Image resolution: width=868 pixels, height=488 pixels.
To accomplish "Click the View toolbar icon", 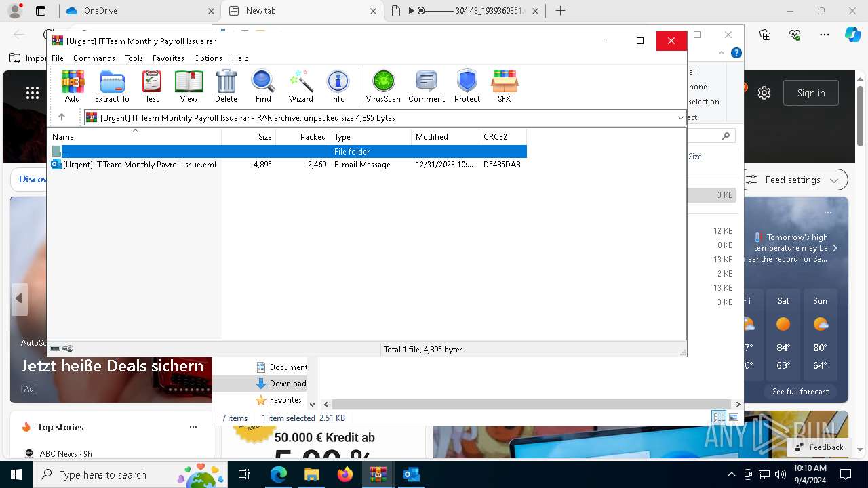I will tap(189, 86).
